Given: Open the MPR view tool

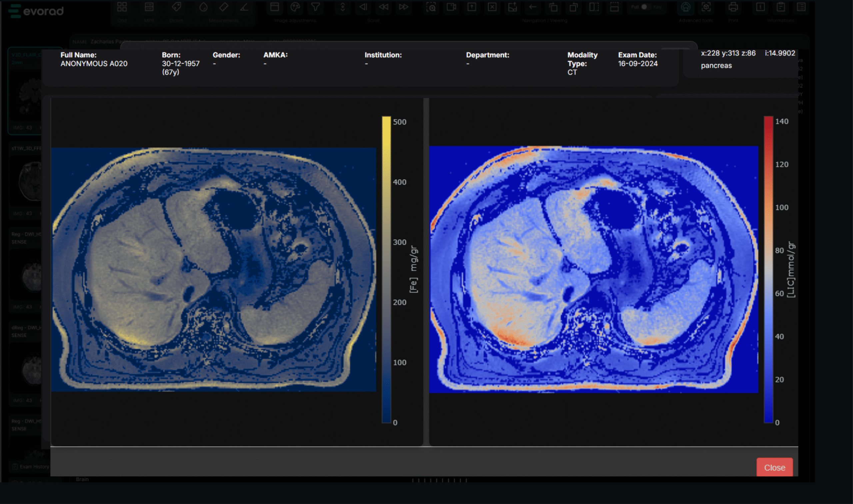Looking at the screenshot, I should point(149,7).
